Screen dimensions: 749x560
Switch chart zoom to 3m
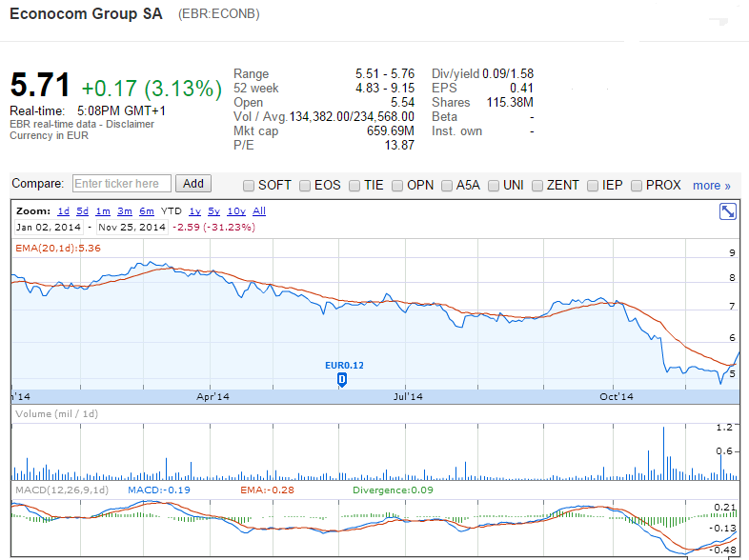click(x=125, y=211)
